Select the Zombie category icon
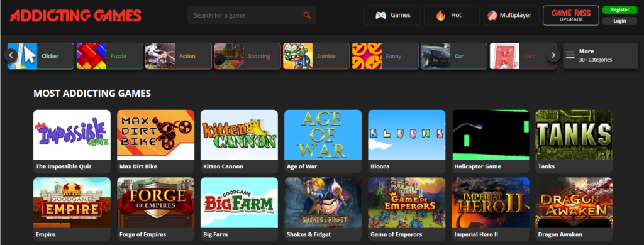The image size is (644, 245). [x=297, y=56]
